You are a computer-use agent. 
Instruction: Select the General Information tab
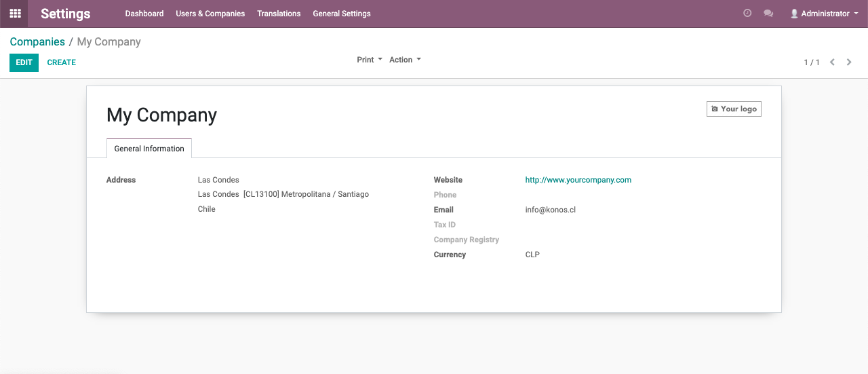tap(149, 149)
